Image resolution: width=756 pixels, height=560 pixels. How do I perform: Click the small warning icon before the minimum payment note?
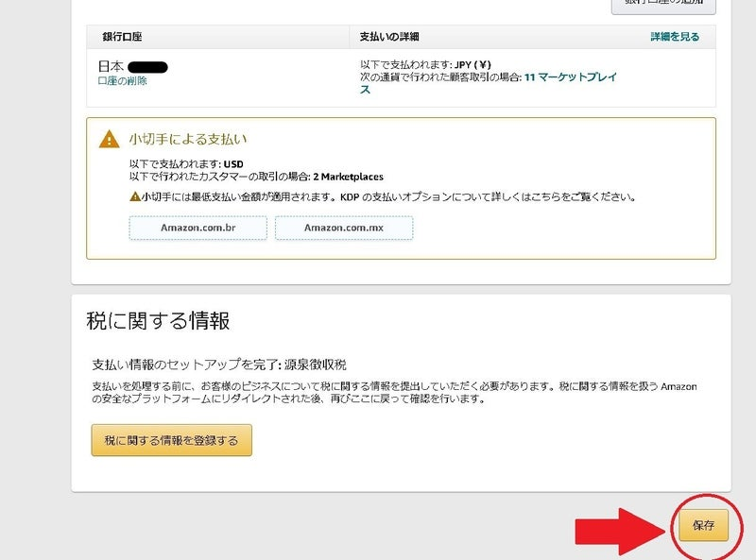134,197
